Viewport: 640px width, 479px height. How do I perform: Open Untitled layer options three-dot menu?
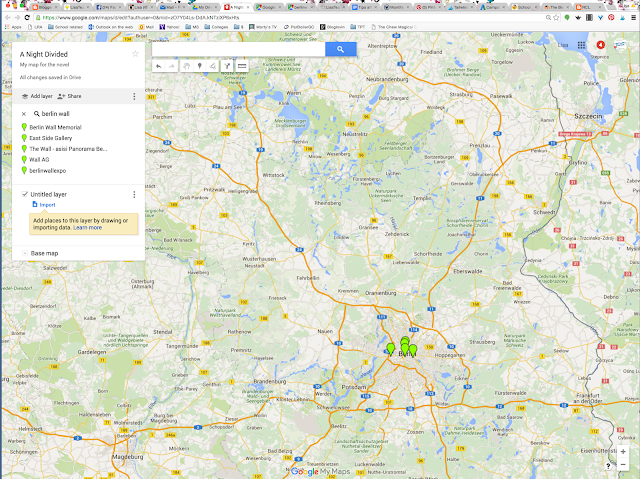click(x=134, y=195)
